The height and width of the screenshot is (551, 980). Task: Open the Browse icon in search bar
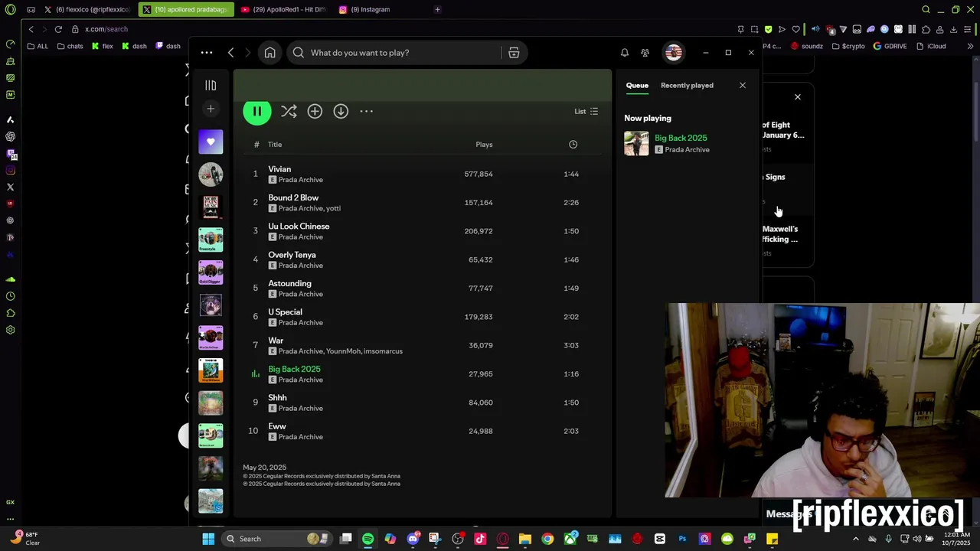tap(514, 53)
